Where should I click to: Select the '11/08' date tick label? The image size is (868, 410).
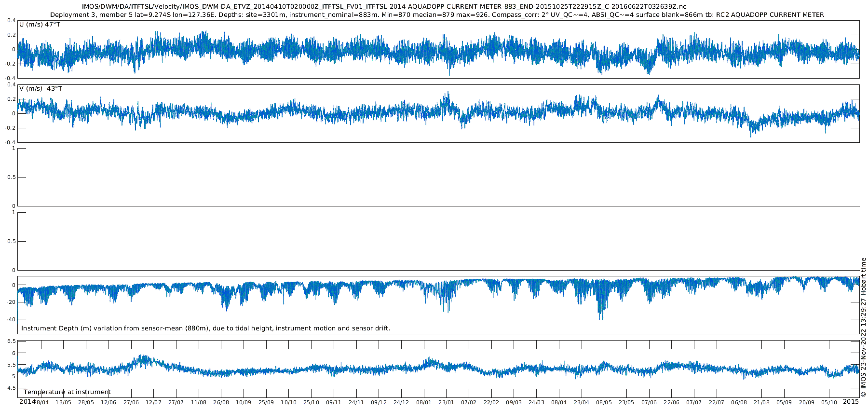pyautogui.click(x=199, y=402)
